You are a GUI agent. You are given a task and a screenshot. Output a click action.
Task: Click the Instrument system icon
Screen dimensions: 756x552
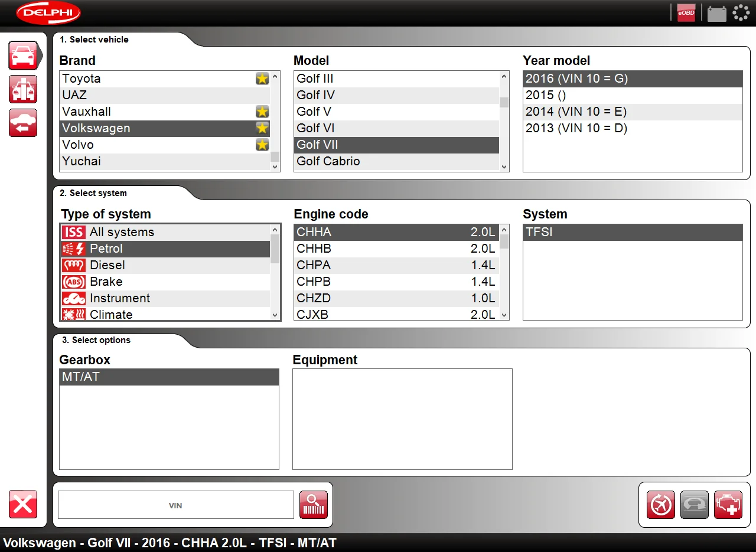73,298
